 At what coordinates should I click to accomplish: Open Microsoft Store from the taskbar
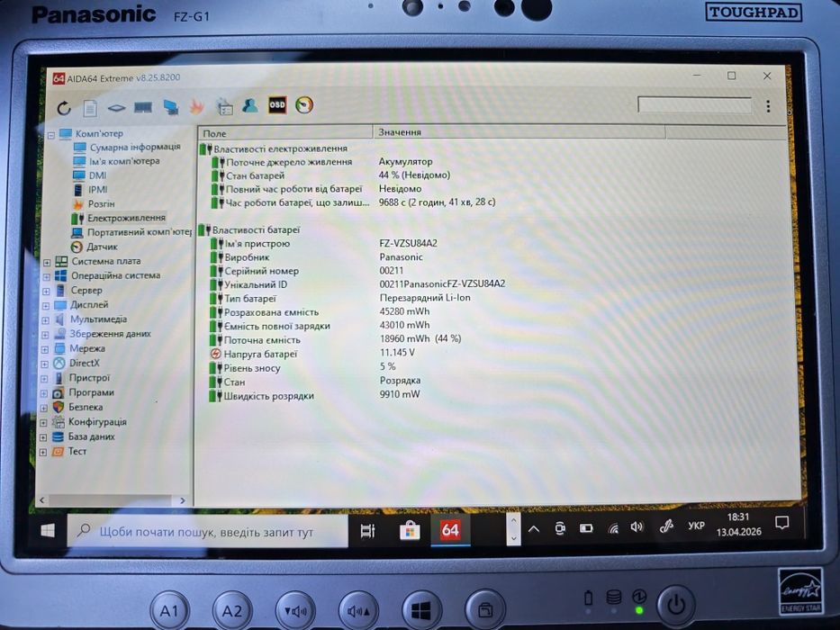(410, 531)
